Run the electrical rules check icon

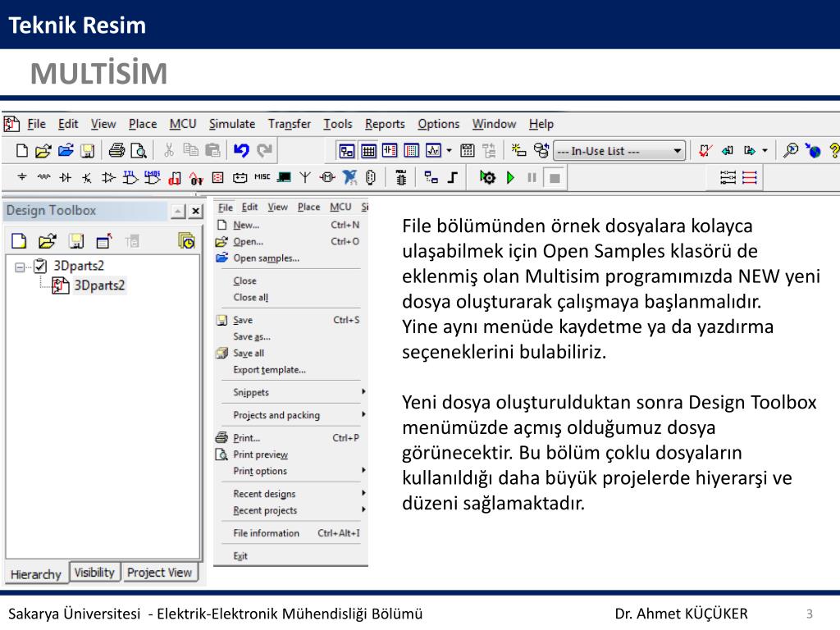[x=705, y=151]
